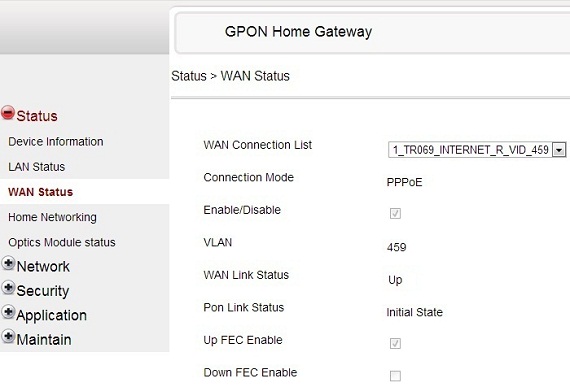Expand Network section plus icon
Screen dimensions: 570x387
point(8,263)
